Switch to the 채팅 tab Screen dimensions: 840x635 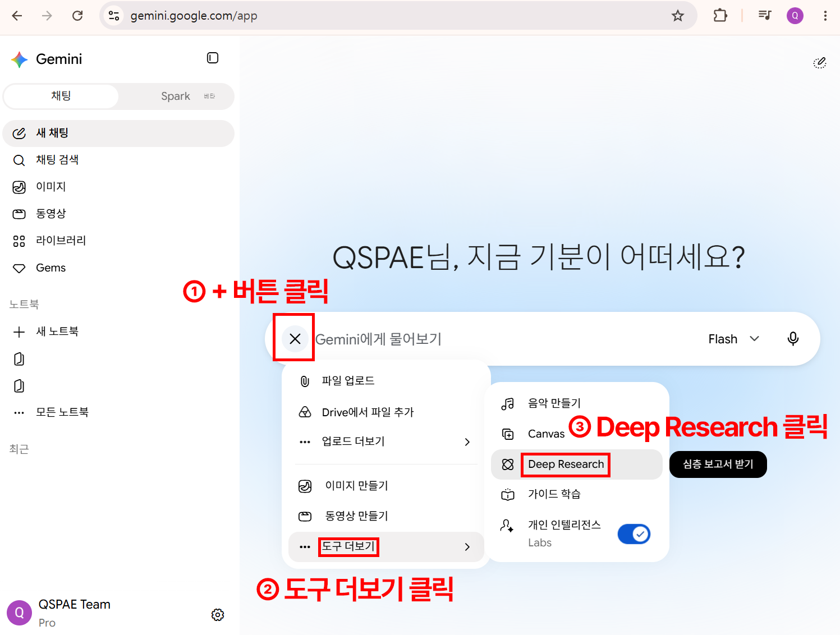click(61, 96)
